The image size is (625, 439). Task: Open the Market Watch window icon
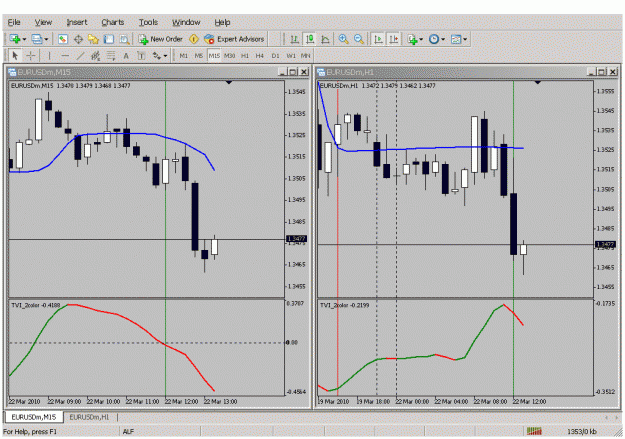coord(63,39)
